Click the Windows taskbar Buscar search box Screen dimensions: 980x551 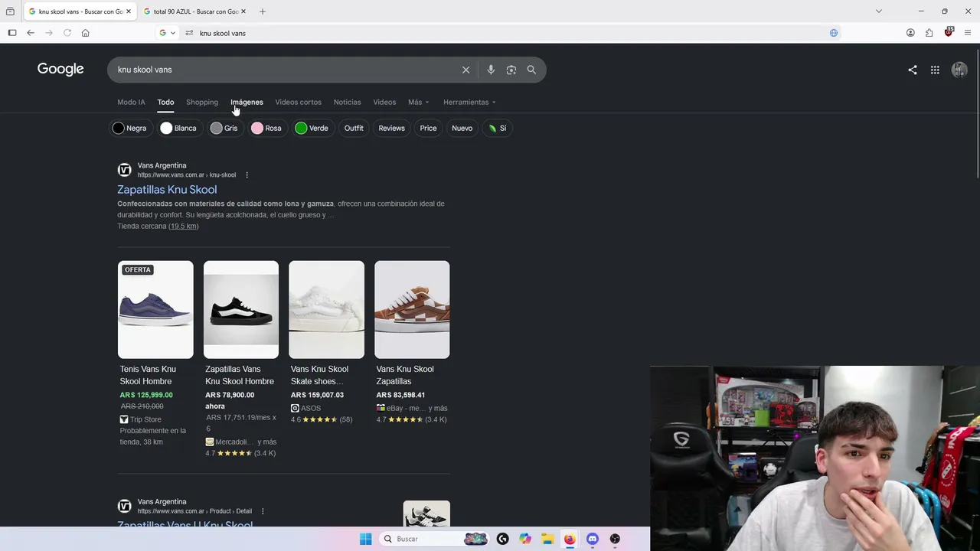pyautogui.click(x=434, y=539)
